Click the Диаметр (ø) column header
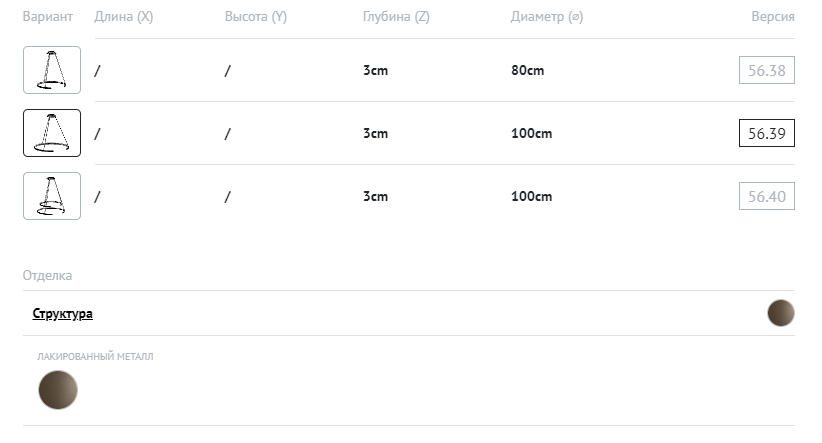 tap(546, 17)
